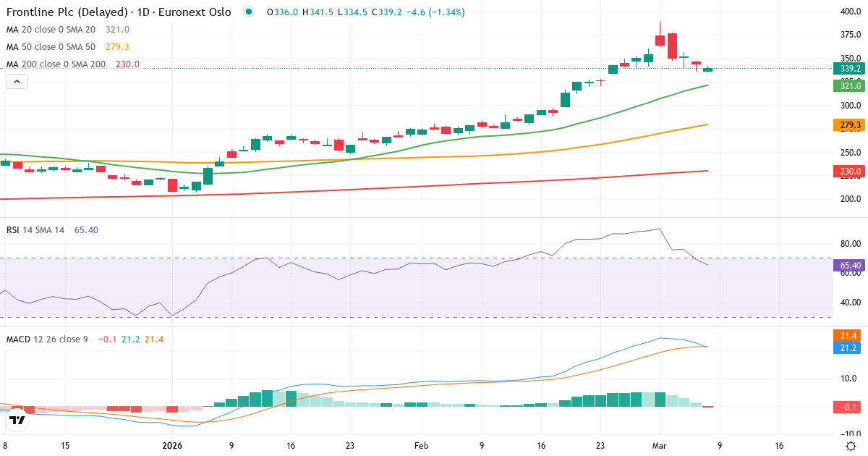The width and height of the screenshot is (868, 456).
Task: Click the green market status dot
Action: [250, 12]
